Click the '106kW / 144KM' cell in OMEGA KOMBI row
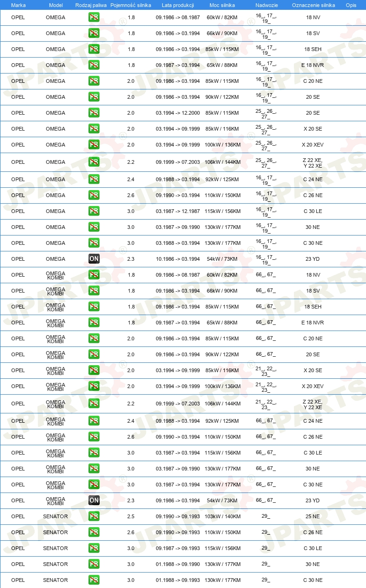Image resolution: width=366 pixels, height=588 pixels. 223,404
